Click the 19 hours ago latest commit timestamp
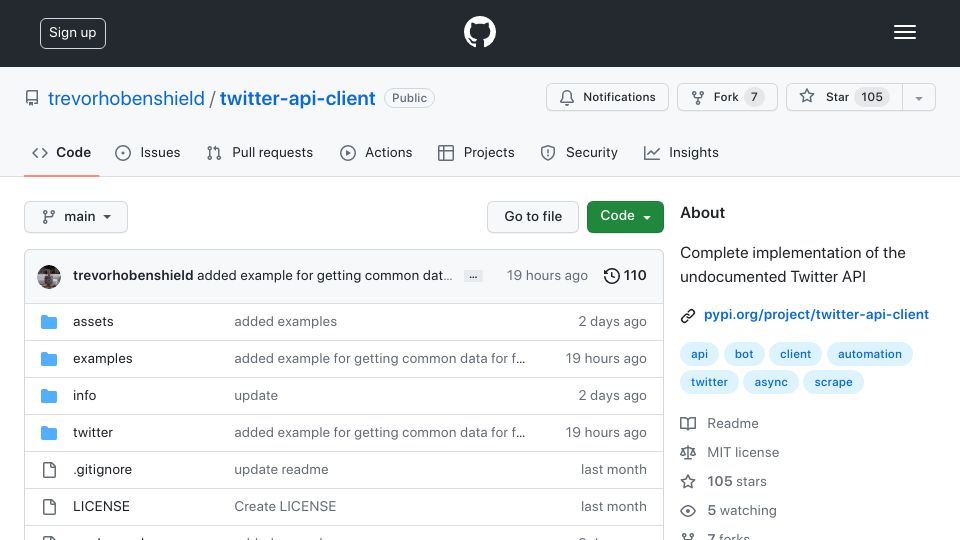 pos(547,276)
